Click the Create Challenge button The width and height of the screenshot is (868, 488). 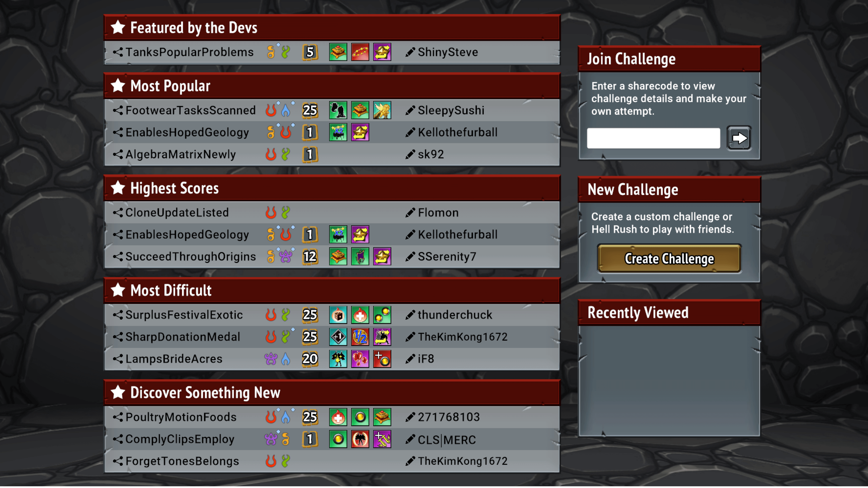pos(669,259)
